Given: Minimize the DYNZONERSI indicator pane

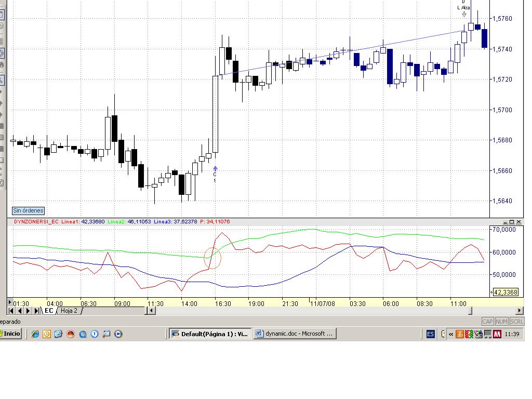Looking at the screenshot, I should tap(506, 222).
